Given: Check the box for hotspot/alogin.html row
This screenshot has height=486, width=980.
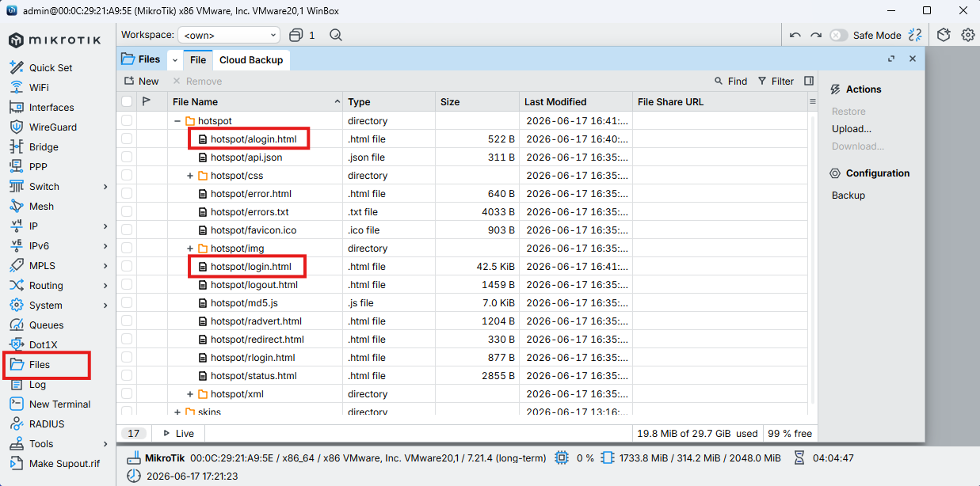Looking at the screenshot, I should pyautogui.click(x=127, y=139).
